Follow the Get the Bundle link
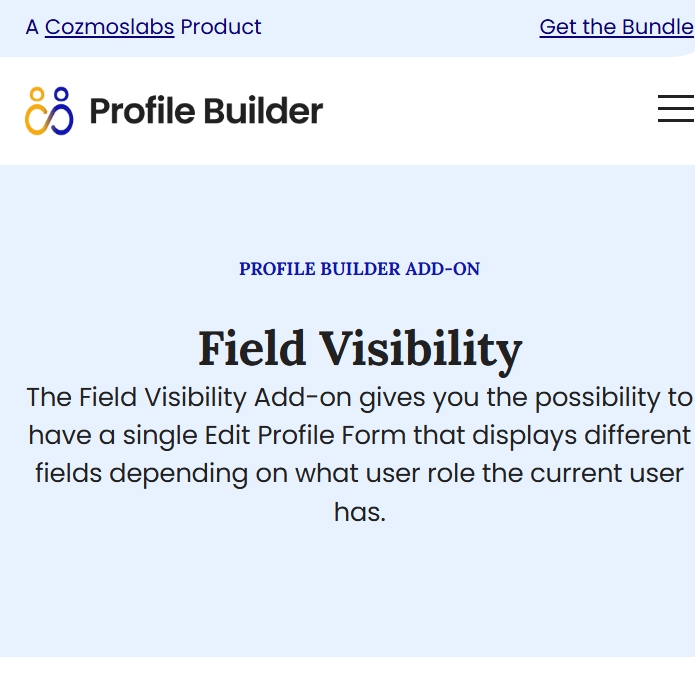The height and width of the screenshot is (680, 695). click(x=617, y=27)
